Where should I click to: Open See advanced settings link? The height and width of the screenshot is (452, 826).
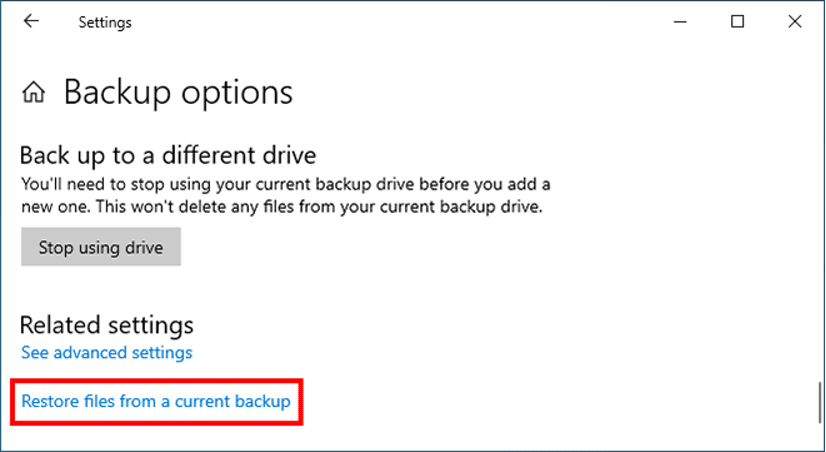pyautogui.click(x=107, y=352)
